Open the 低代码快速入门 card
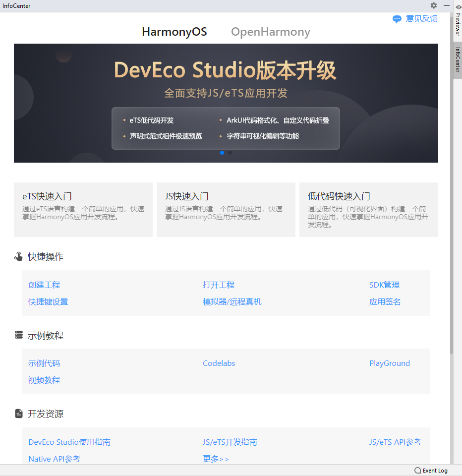The height and width of the screenshot is (476, 462). click(x=368, y=209)
